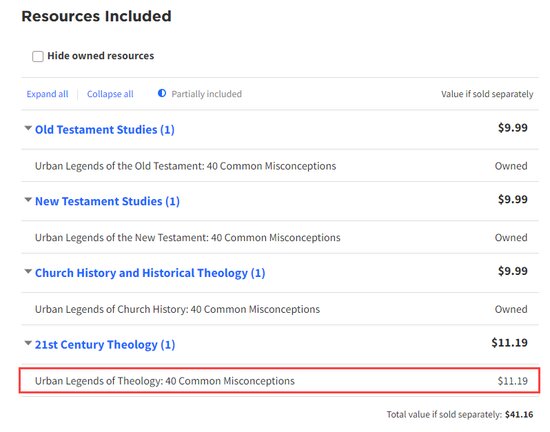Click the Hide owned resources label text
The image size is (550, 432).
point(101,56)
